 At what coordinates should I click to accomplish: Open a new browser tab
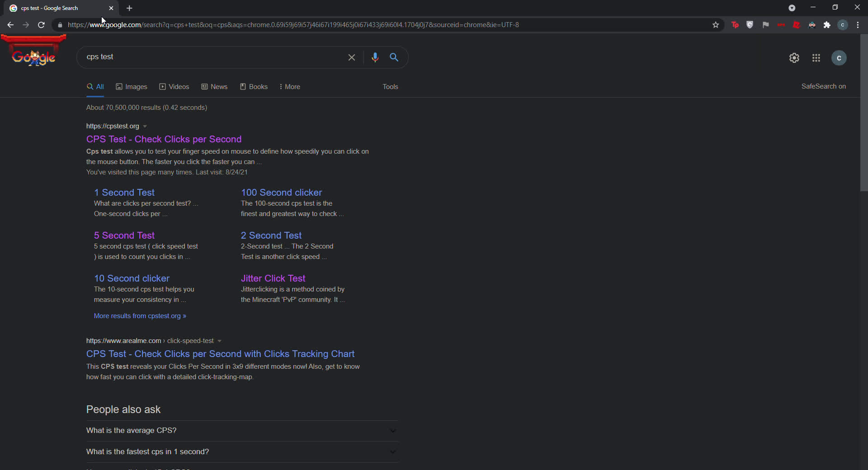point(129,8)
